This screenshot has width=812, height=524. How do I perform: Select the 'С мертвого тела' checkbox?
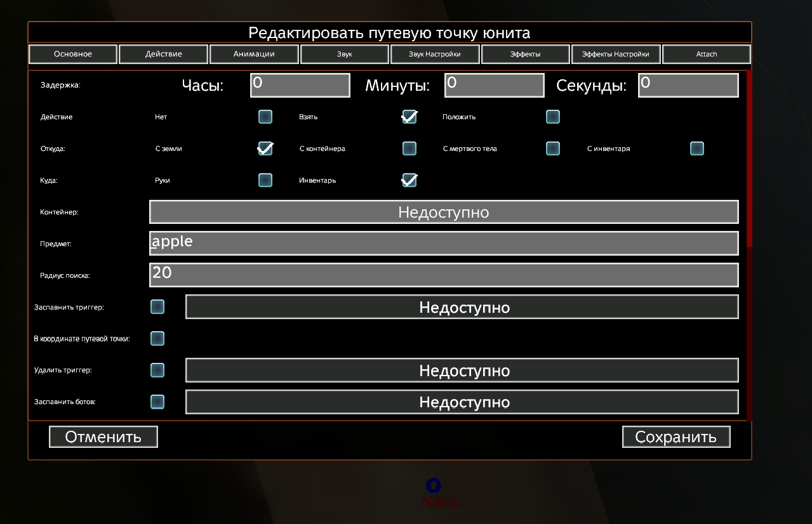(x=553, y=148)
